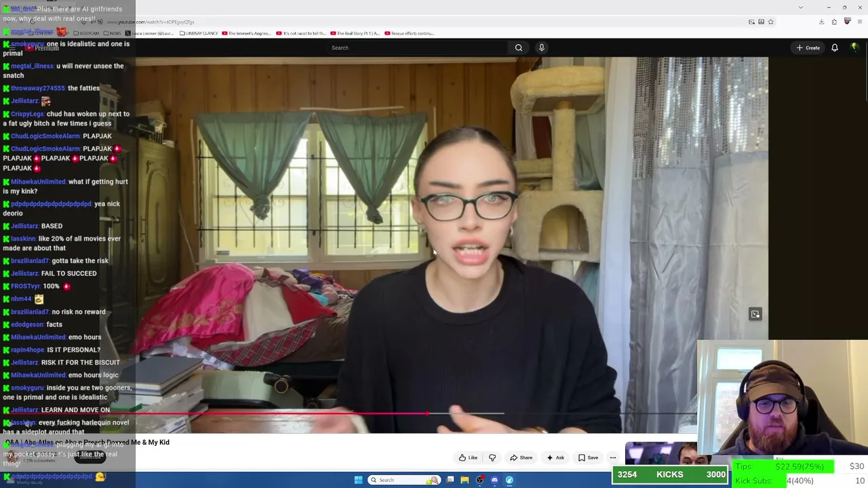Open the Windows Start menu
868x488 pixels.
359,480
